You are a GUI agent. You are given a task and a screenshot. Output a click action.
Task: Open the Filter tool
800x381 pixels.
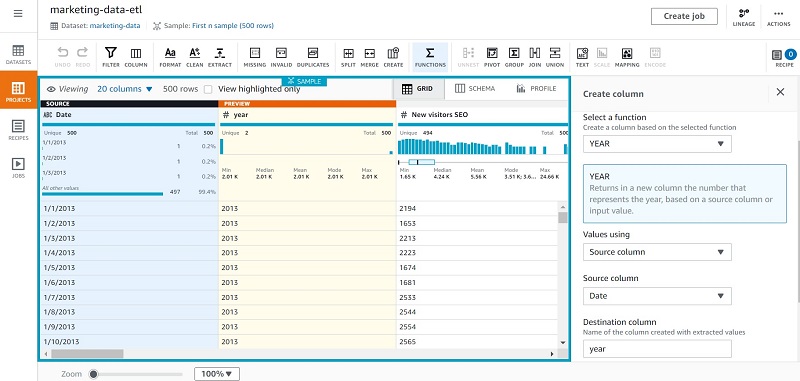[111, 57]
